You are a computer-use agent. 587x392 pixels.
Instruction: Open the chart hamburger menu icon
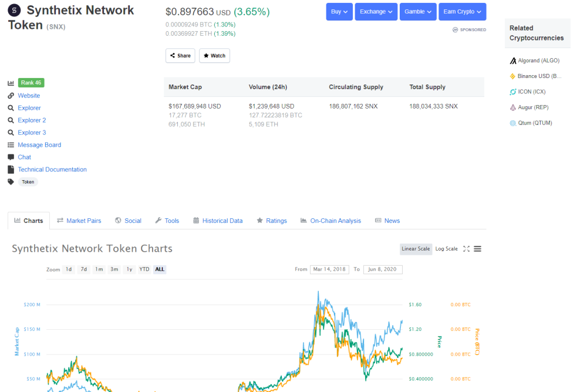click(x=477, y=249)
